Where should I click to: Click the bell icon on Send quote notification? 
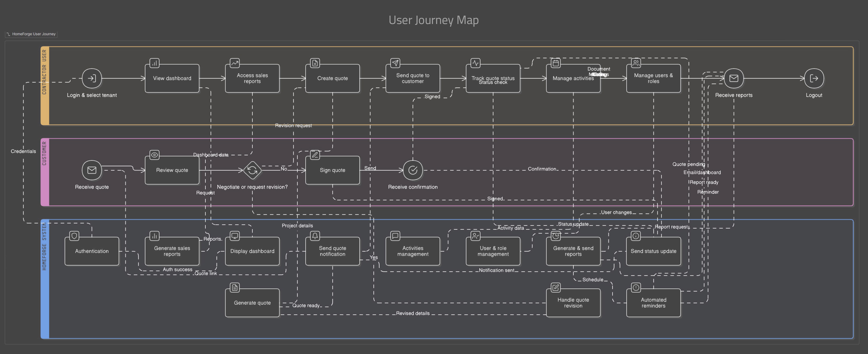point(315,236)
